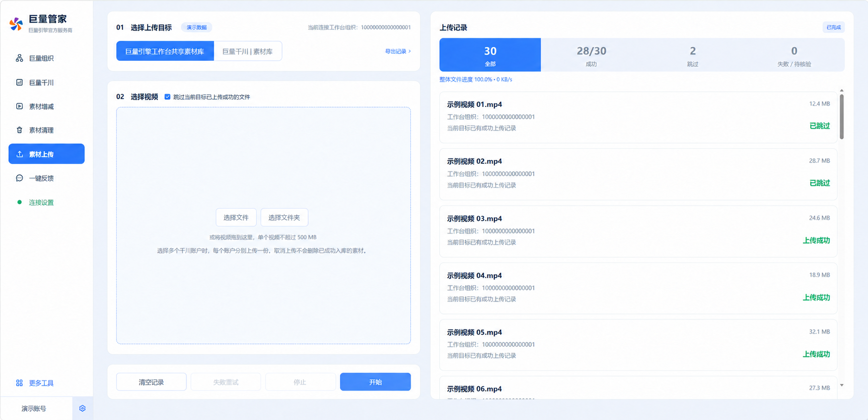Click the upload records scrollbar thumb

[x=842, y=117]
